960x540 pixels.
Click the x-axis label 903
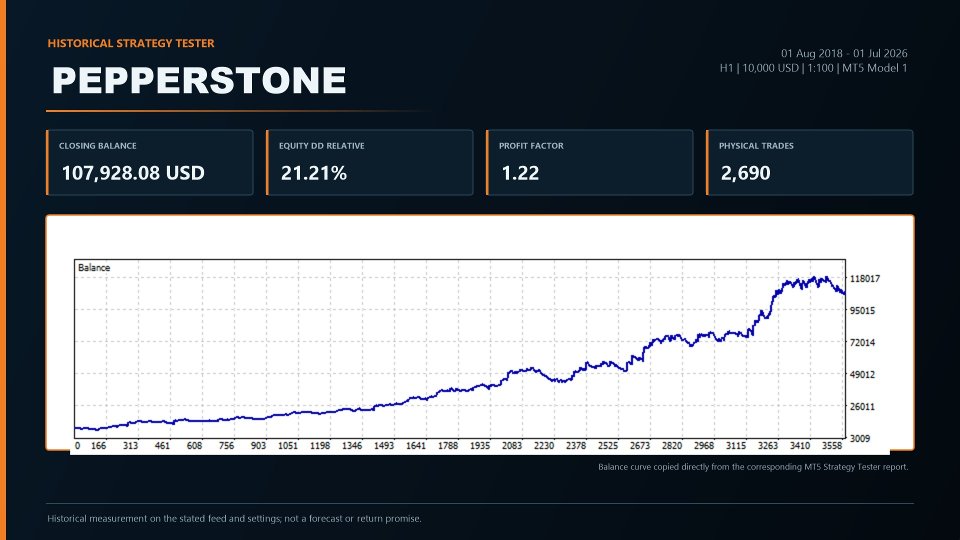click(x=258, y=446)
